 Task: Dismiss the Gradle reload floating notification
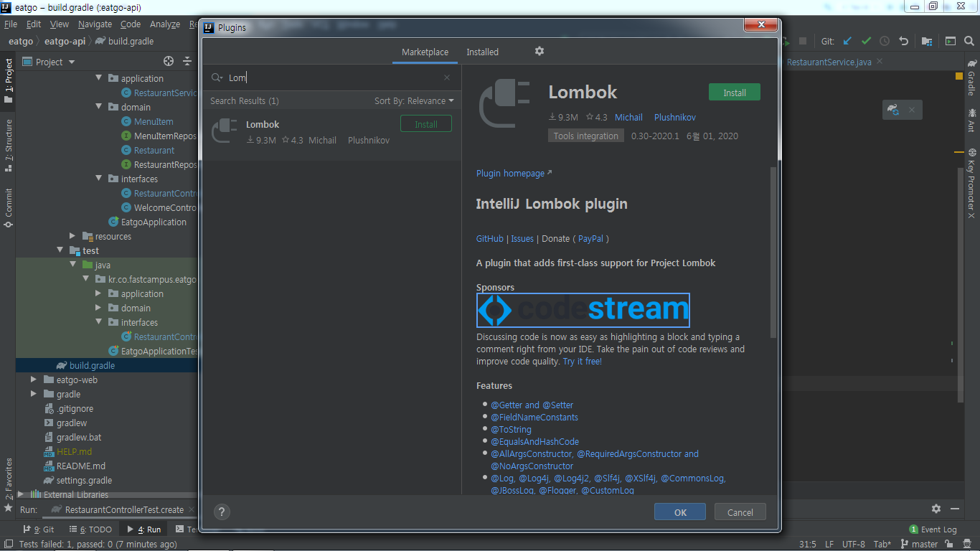[x=912, y=110]
